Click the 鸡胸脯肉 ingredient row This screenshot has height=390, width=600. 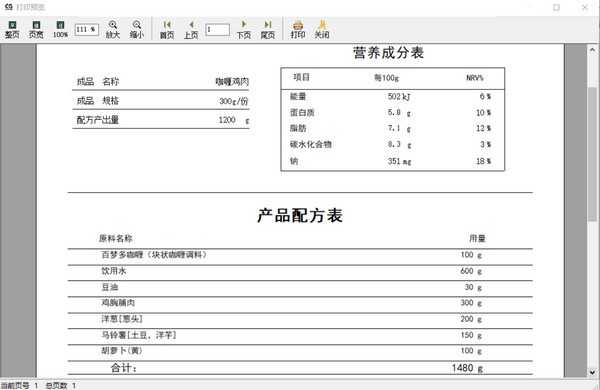coord(300,303)
